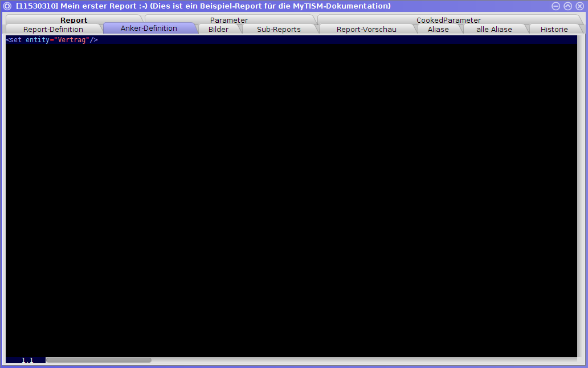Click the horizontal scrollbar at the bottom

point(99,359)
